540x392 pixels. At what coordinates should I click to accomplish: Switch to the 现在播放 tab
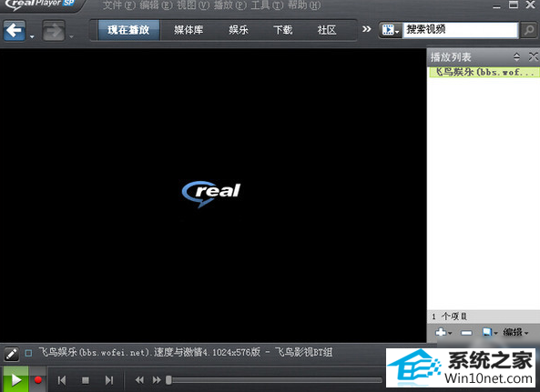128,30
